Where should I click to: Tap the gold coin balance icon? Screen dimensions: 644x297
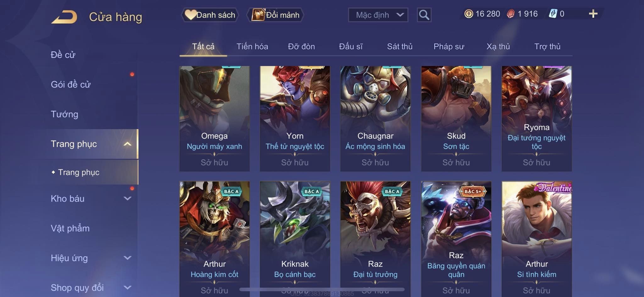point(469,14)
